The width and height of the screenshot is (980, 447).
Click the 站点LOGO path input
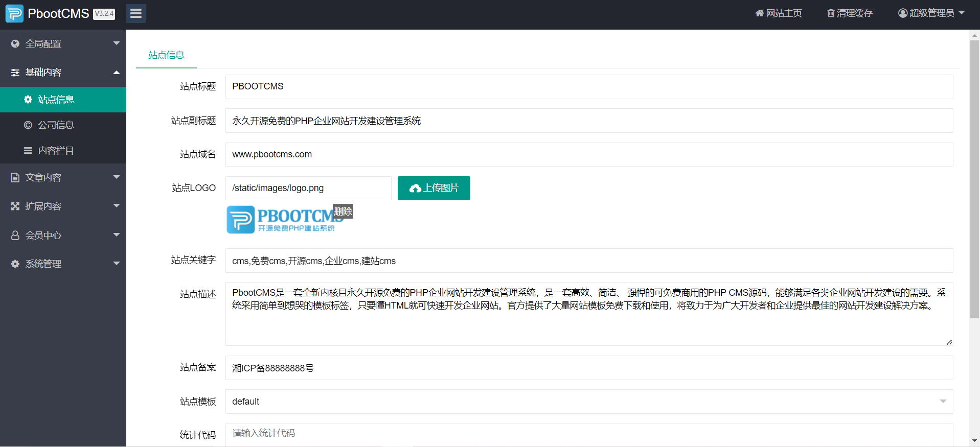308,189
